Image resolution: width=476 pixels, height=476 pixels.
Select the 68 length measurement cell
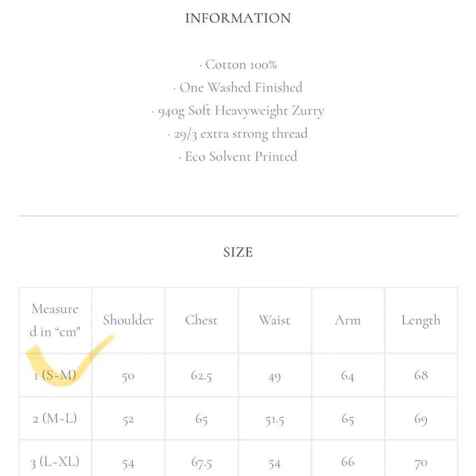[421, 375]
